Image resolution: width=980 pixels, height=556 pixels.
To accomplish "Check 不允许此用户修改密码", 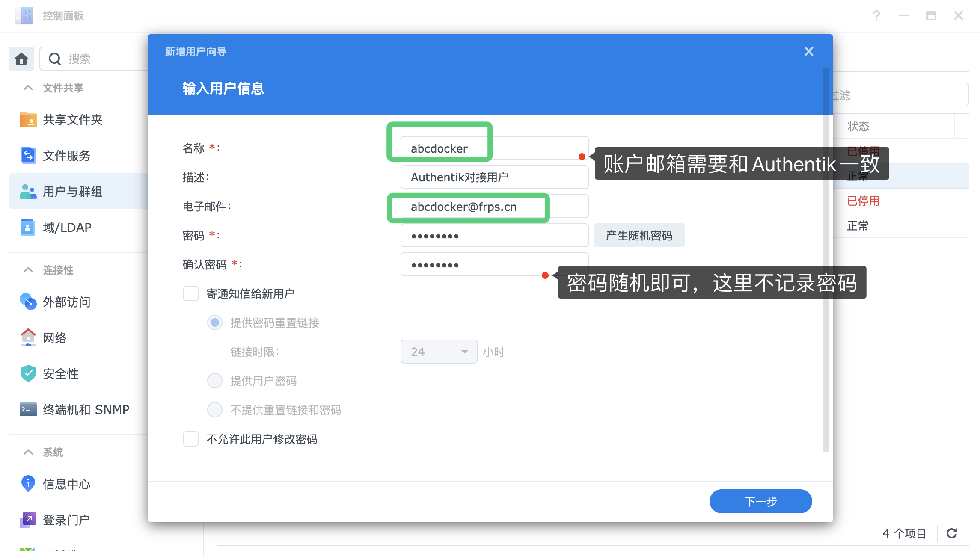I will tap(190, 439).
